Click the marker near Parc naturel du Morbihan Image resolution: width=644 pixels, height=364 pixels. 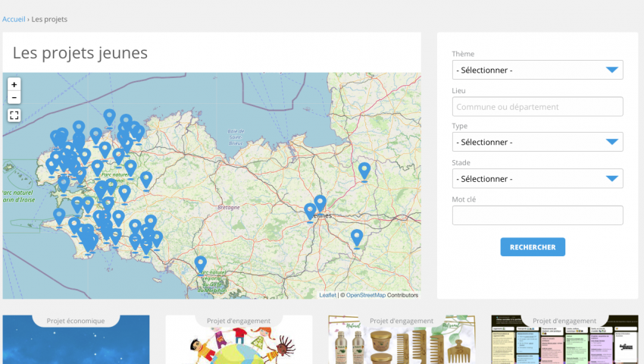201,265
